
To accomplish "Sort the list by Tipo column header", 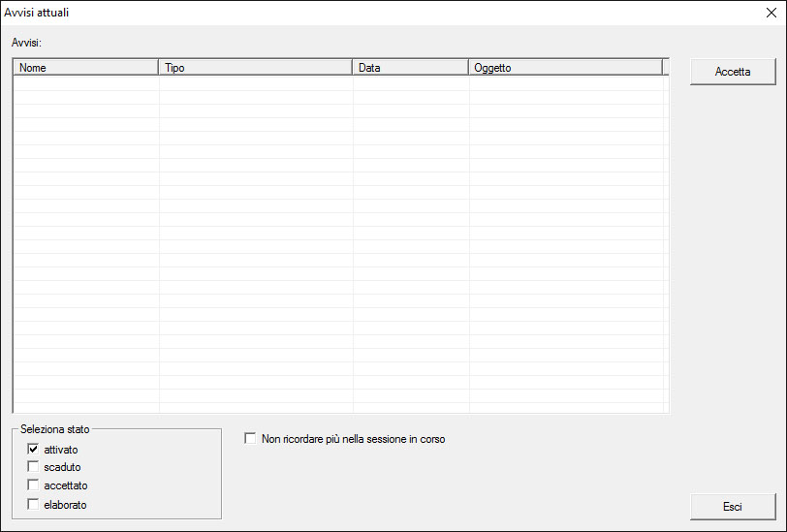I will coord(254,68).
